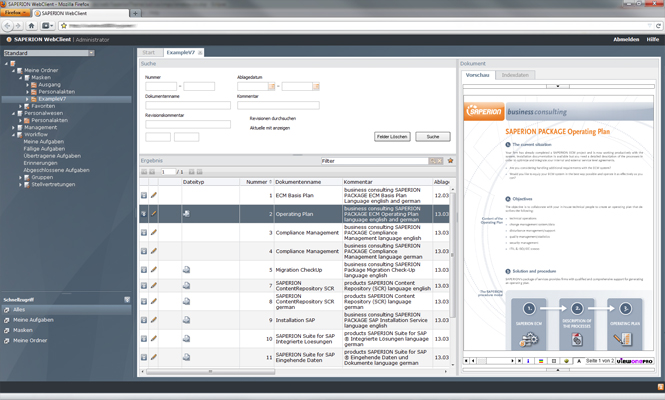The height and width of the screenshot is (400, 665).
Task: Click the Revisionskommentar input field
Action: (188, 124)
